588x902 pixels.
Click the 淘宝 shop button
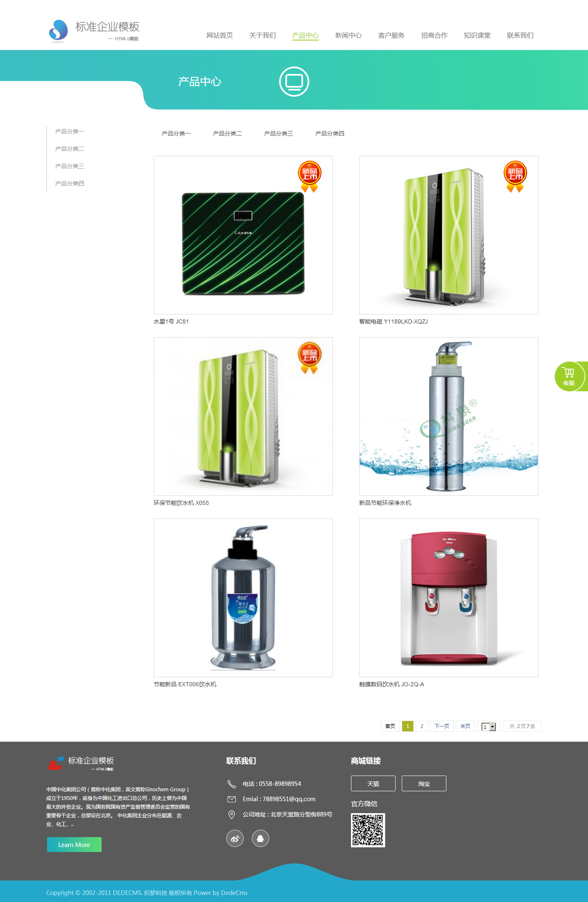(x=424, y=783)
